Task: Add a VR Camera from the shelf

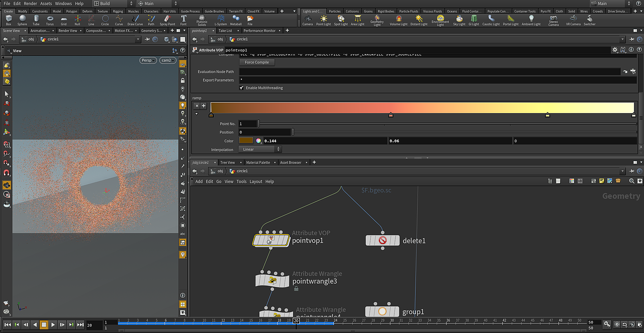Action: pyautogui.click(x=573, y=20)
